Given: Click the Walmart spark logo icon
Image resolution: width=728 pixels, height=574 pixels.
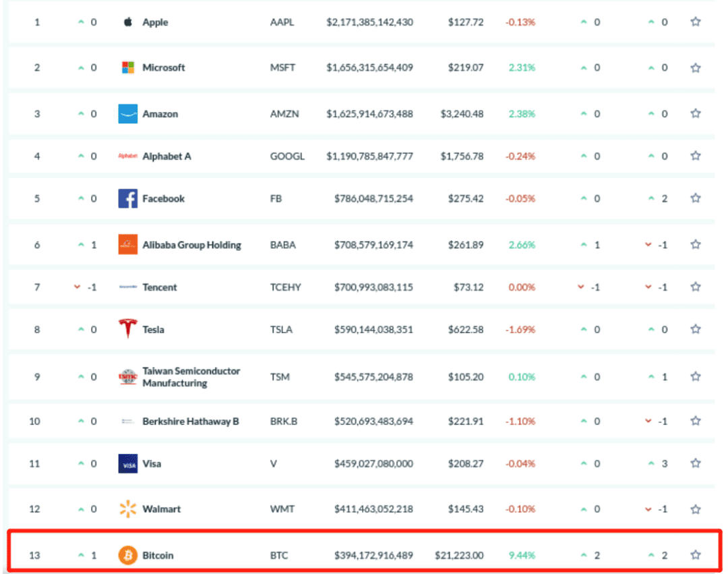Looking at the screenshot, I should [x=127, y=509].
